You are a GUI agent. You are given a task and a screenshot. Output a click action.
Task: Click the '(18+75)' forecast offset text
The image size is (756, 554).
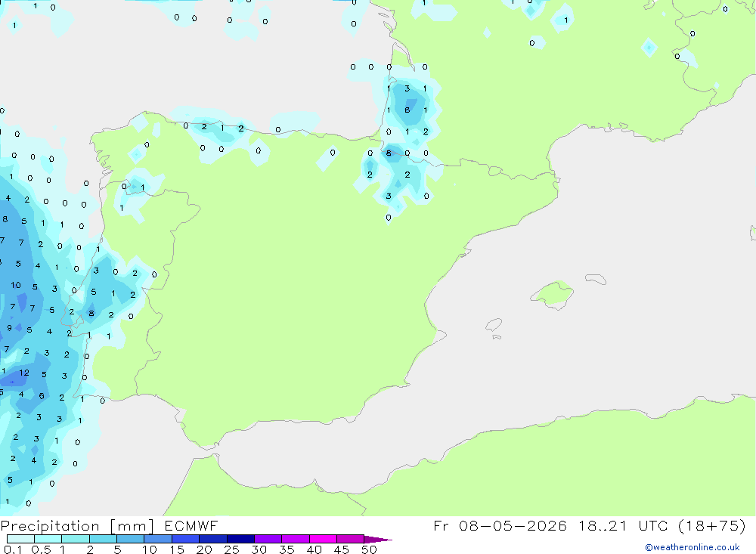pyautogui.click(x=711, y=525)
